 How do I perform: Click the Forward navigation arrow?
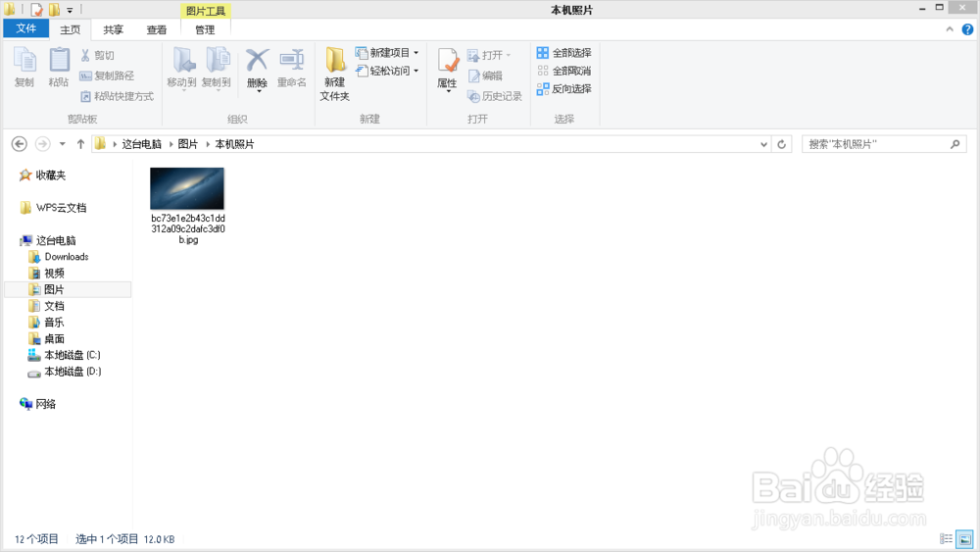coord(42,144)
